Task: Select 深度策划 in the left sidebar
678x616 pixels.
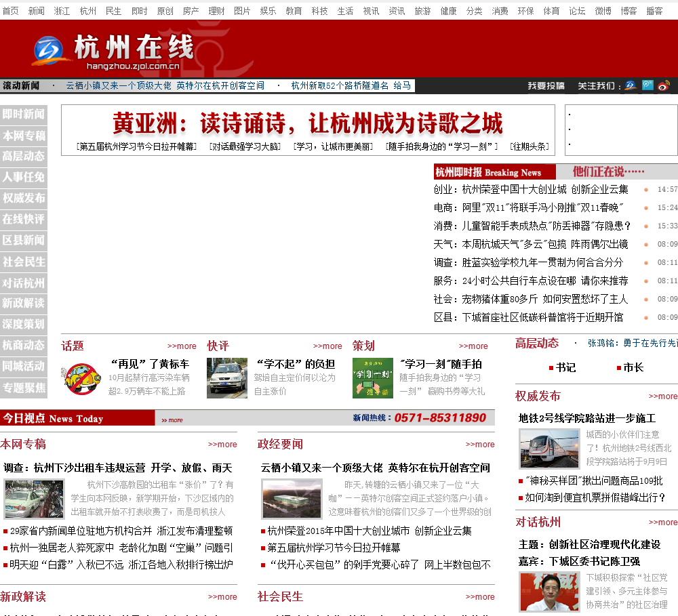Action: tap(23, 324)
